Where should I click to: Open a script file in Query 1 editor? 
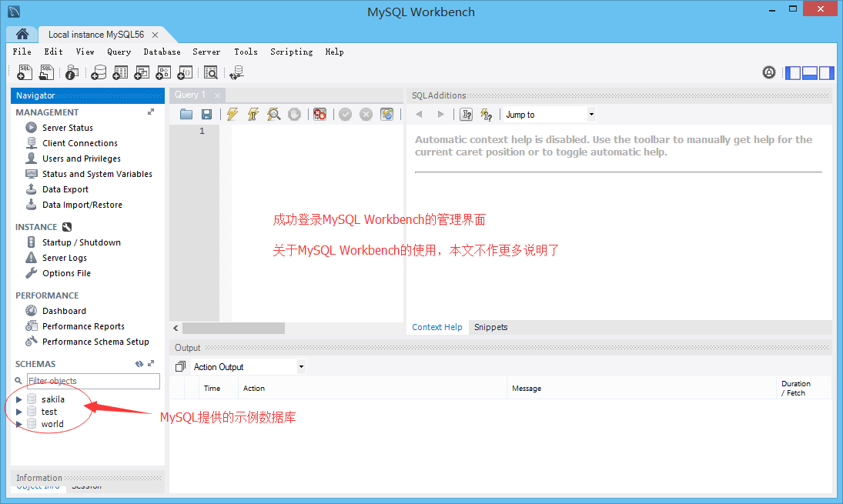(186, 114)
